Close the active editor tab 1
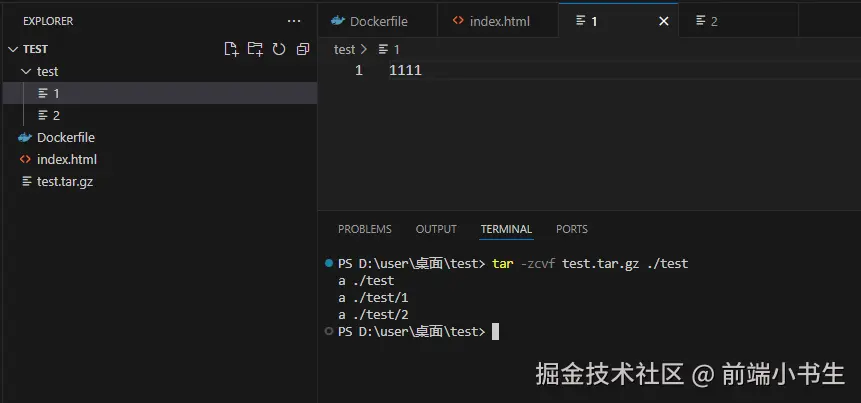The height and width of the screenshot is (403, 861). coord(664,21)
